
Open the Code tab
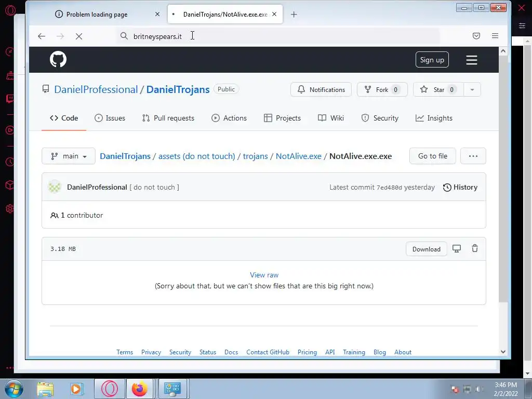[x=64, y=118]
